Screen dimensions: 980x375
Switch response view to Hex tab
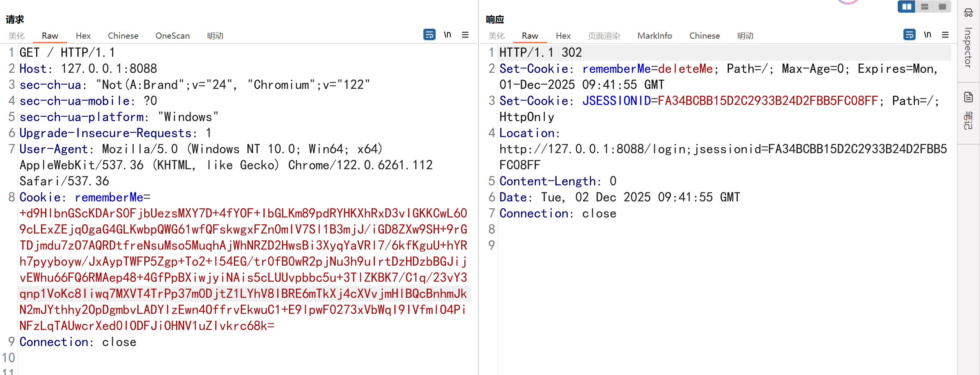pos(563,36)
